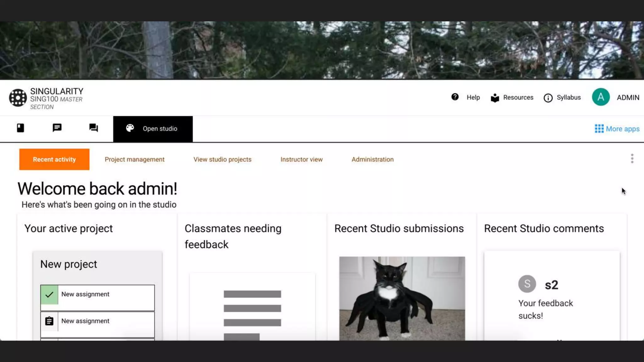This screenshot has height=362, width=644.
Task: Click the clipboard icon on second New assignment
Action: [49, 321]
